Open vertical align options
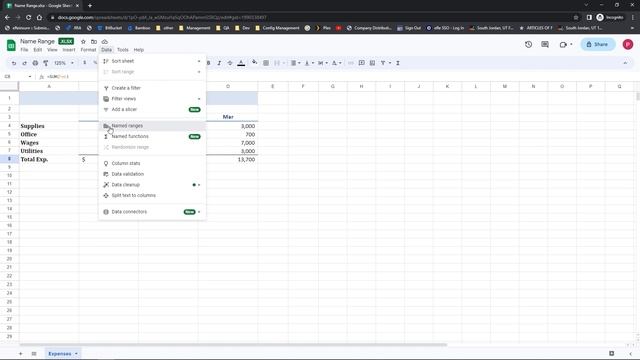 coord(309,63)
